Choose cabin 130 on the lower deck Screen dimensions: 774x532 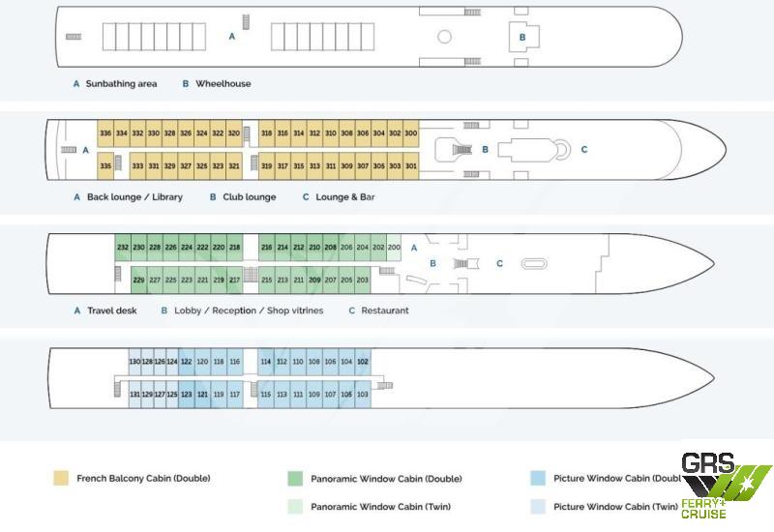pyautogui.click(x=134, y=362)
